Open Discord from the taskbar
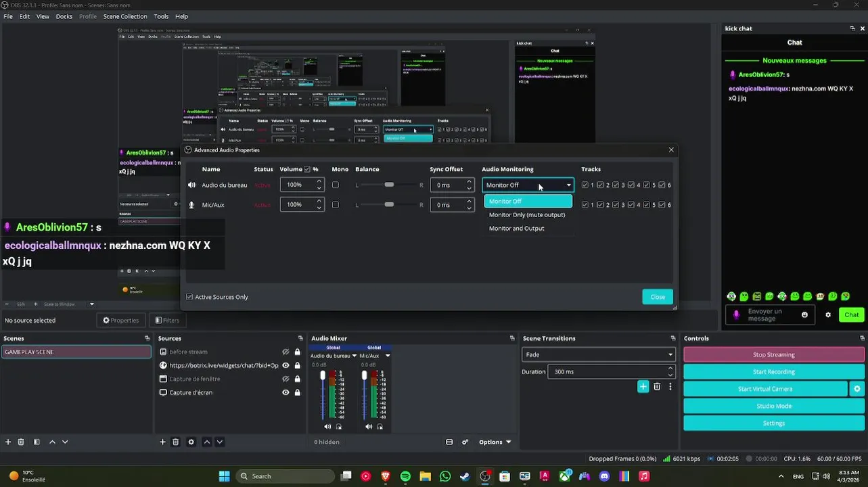The height and width of the screenshot is (487, 868). [x=604, y=476]
